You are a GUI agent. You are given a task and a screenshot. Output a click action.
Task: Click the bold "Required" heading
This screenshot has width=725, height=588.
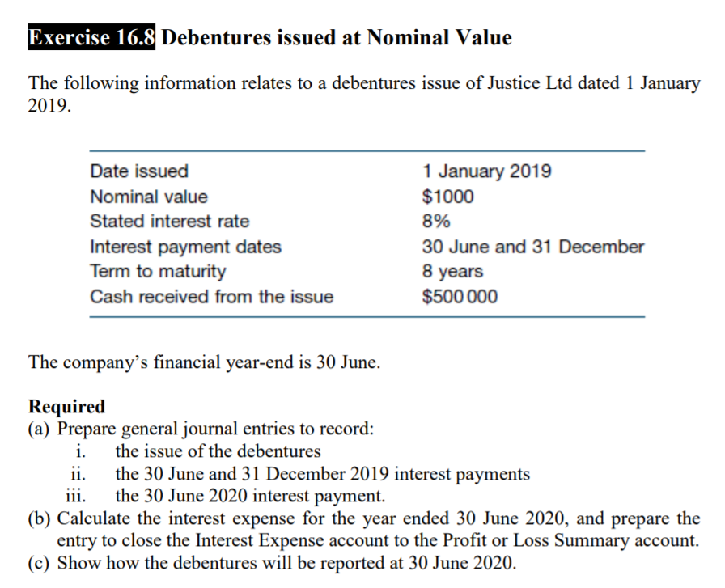(66, 406)
